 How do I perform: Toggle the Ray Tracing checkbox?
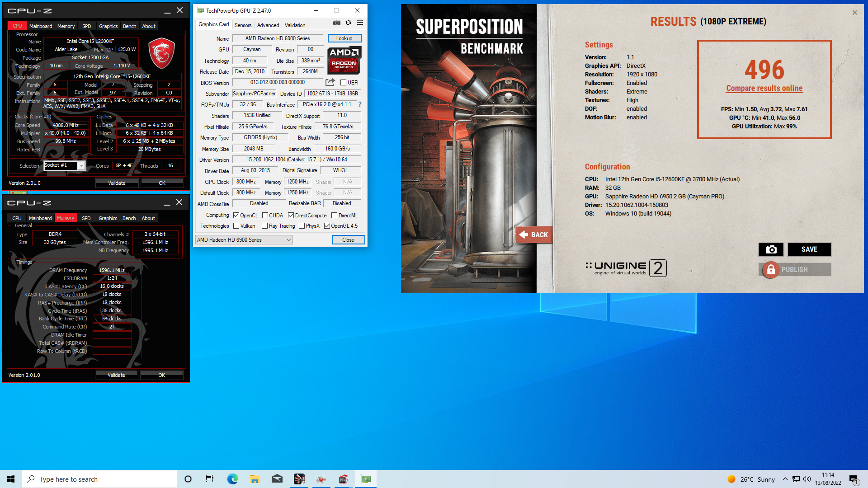click(264, 226)
